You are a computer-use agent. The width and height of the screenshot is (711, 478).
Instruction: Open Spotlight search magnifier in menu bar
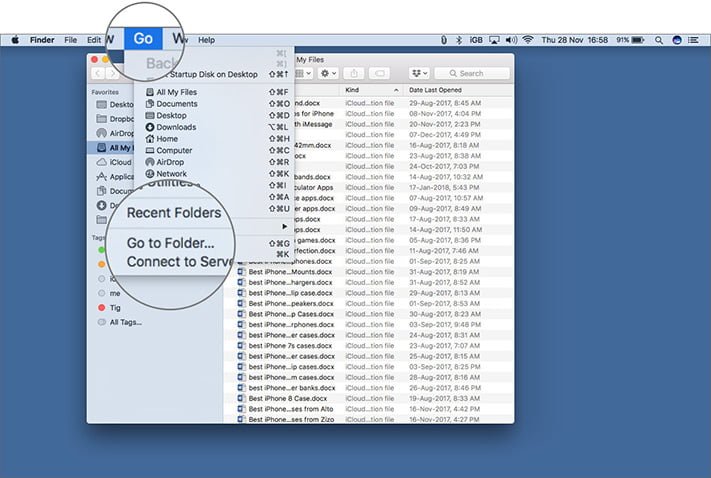point(658,40)
